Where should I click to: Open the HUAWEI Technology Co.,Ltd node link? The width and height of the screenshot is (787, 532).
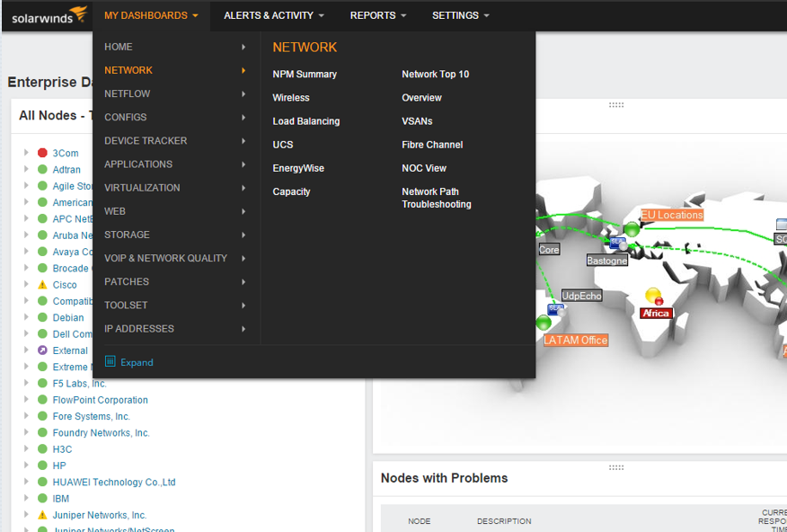(114, 482)
